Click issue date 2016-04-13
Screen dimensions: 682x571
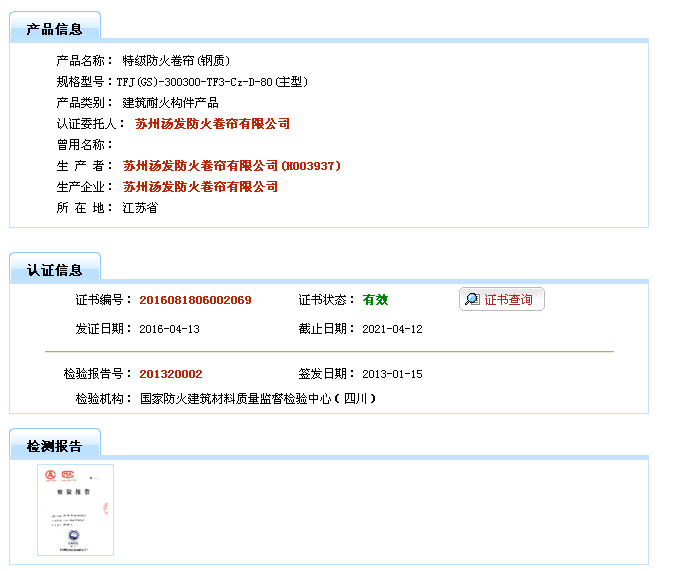[169, 329]
